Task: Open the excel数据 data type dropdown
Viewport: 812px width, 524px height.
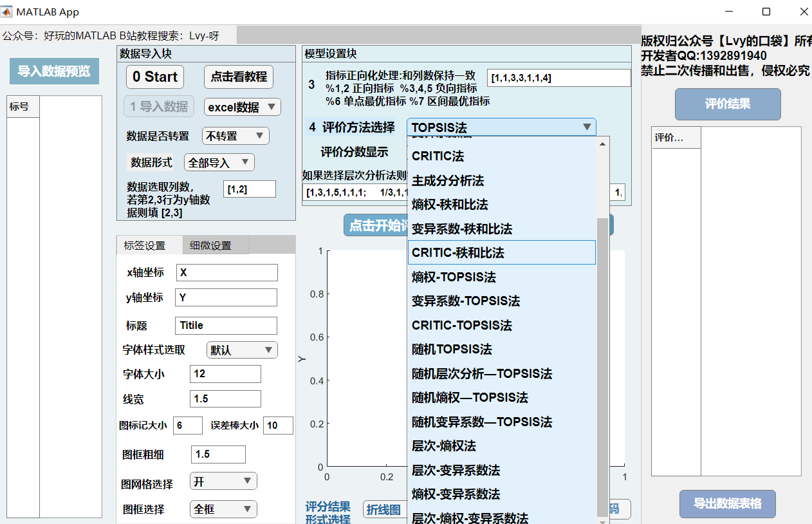Action: click(x=242, y=107)
